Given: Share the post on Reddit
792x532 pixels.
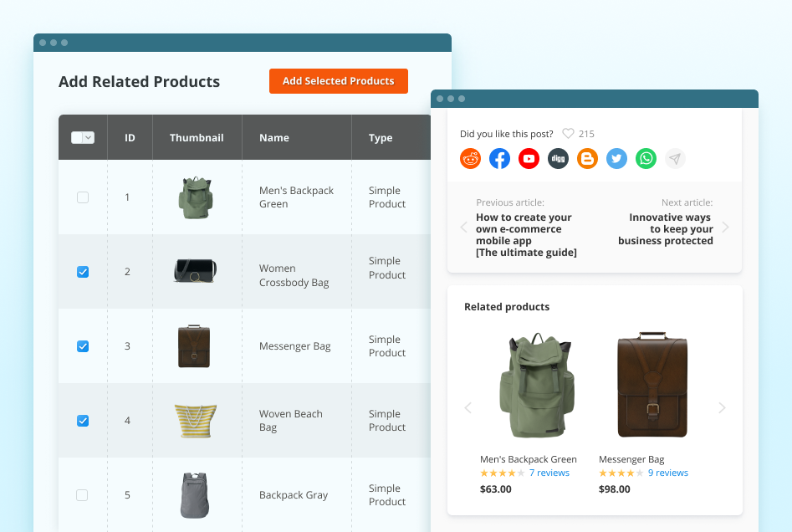Looking at the screenshot, I should [470, 158].
